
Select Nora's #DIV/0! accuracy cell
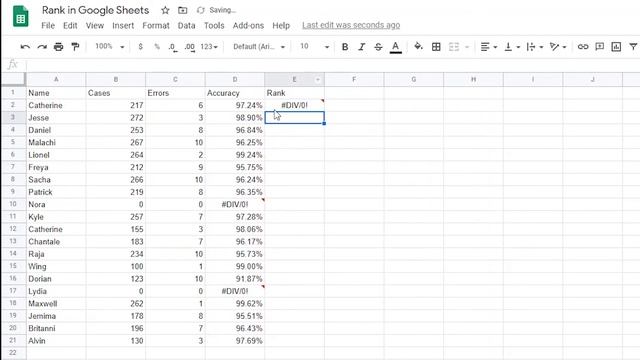[x=235, y=204]
